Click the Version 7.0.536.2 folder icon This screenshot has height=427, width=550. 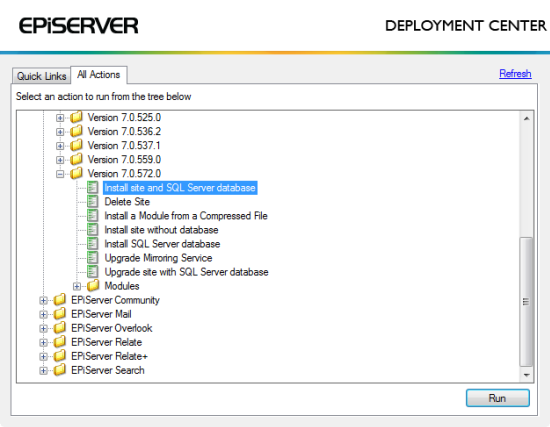click(x=76, y=131)
